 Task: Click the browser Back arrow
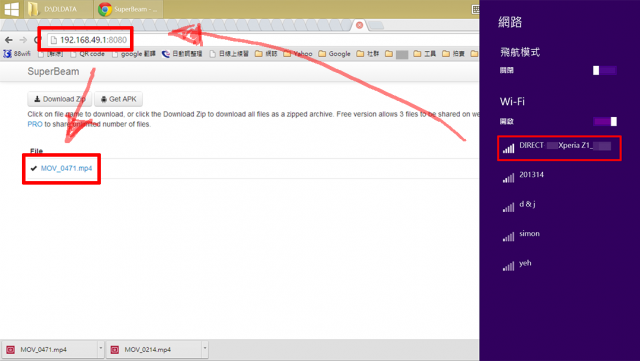(9, 40)
